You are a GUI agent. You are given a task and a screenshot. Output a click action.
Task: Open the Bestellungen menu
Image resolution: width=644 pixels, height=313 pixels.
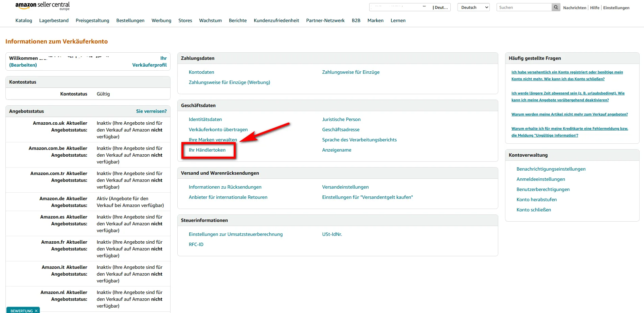[x=130, y=20]
